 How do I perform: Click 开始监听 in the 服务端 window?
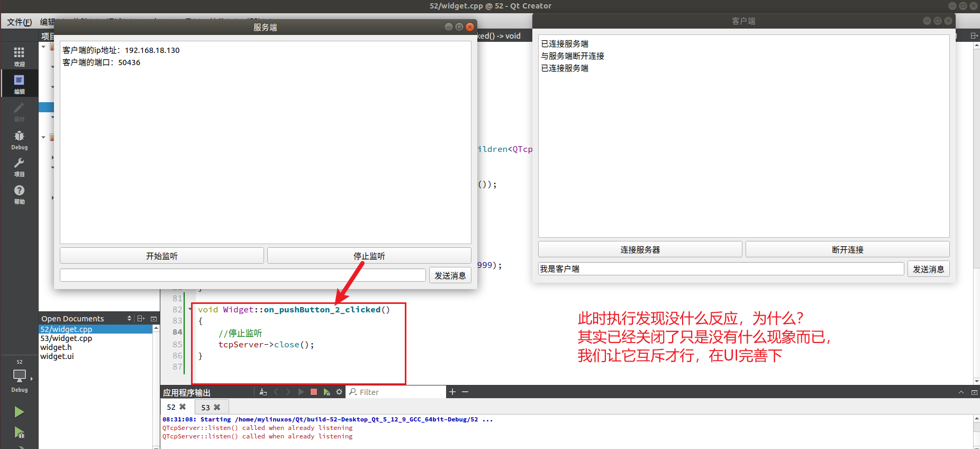coord(162,256)
